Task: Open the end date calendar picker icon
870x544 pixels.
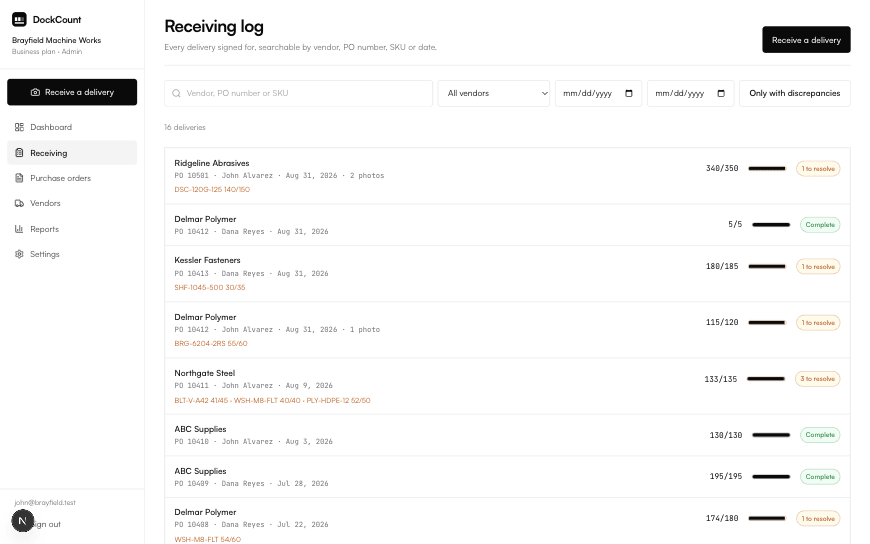Action: pyautogui.click(x=721, y=93)
